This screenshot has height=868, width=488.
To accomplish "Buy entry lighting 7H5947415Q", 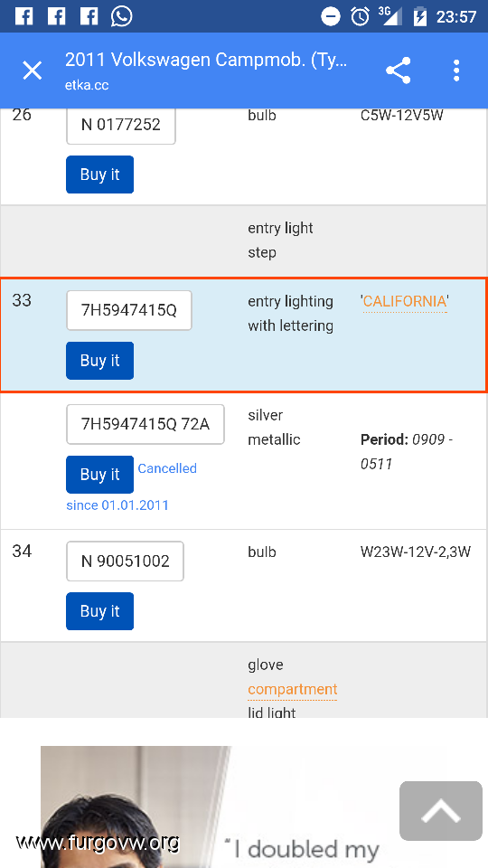I will [x=99, y=361].
